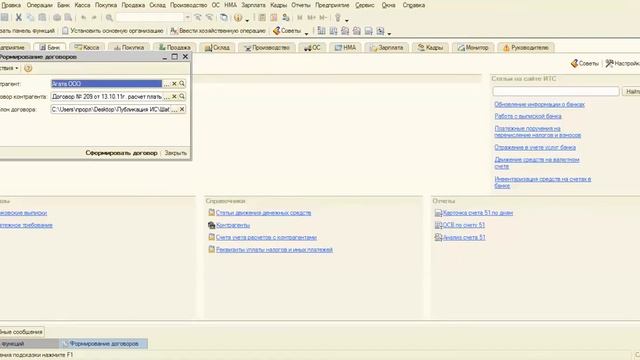
Task: Switch to the Продажа tab
Action: pos(175,47)
